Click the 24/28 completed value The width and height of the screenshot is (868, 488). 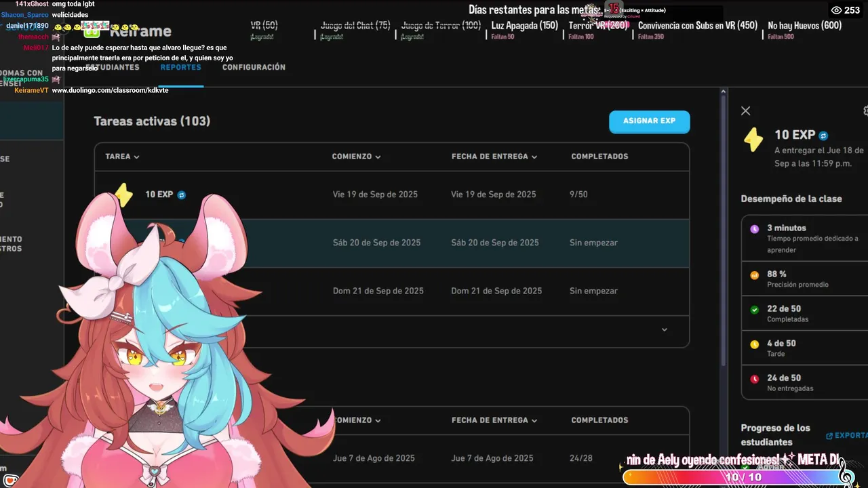click(581, 458)
